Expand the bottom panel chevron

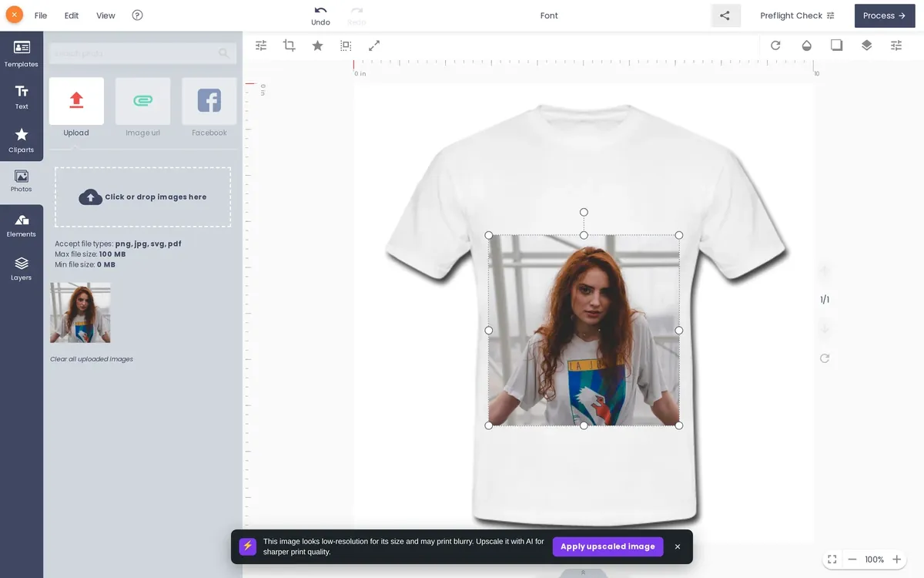583,573
